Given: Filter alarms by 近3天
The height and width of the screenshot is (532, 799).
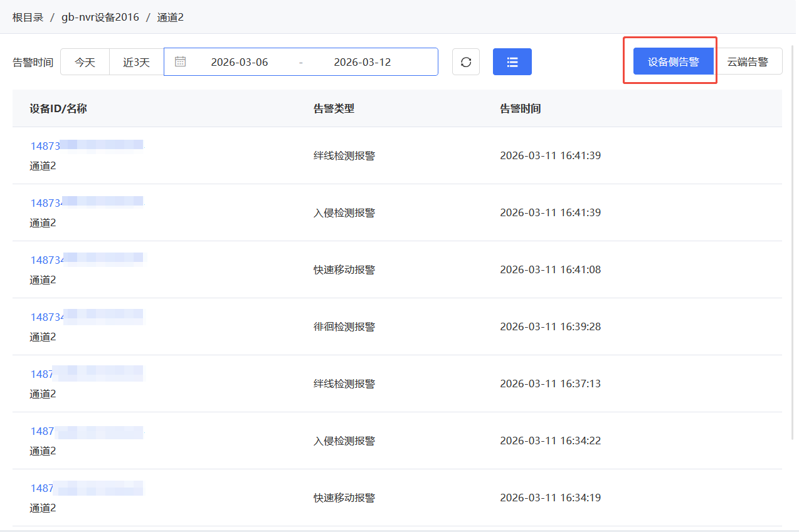Looking at the screenshot, I should click(x=136, y=62).
